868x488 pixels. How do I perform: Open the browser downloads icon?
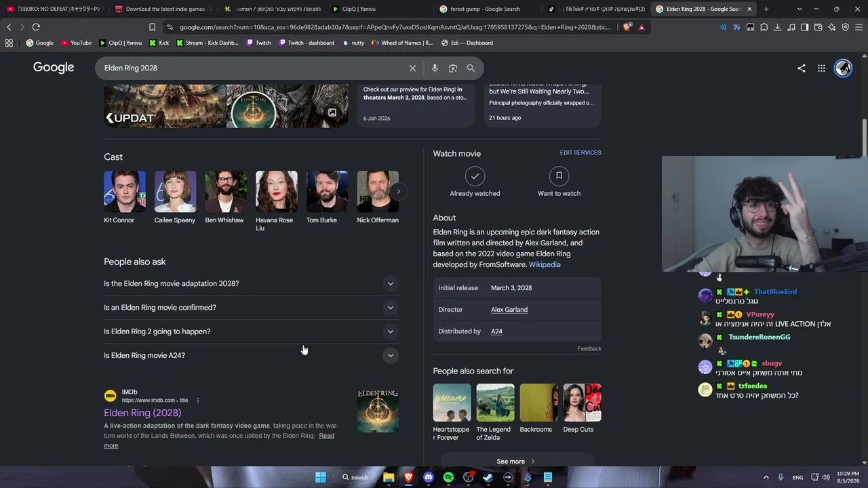[778, 27]
